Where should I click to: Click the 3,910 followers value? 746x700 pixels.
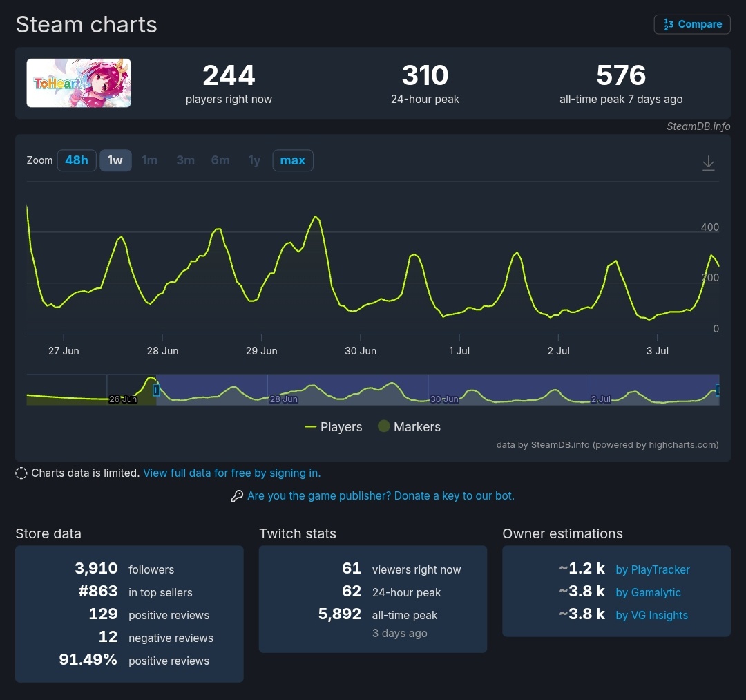tap(96, 568)
